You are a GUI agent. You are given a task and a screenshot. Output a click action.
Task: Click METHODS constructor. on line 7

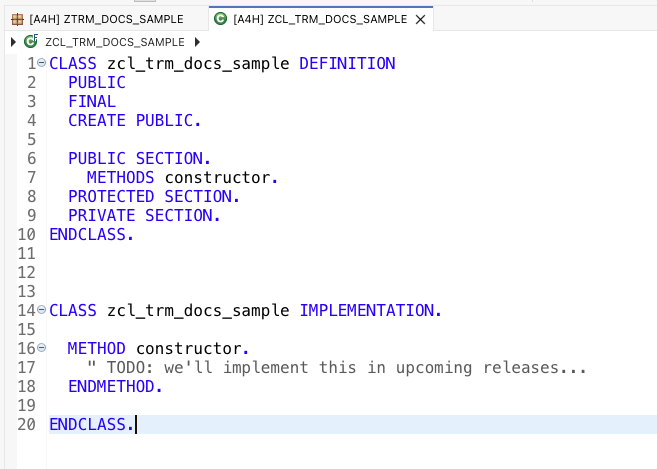(x=182, y=178)
